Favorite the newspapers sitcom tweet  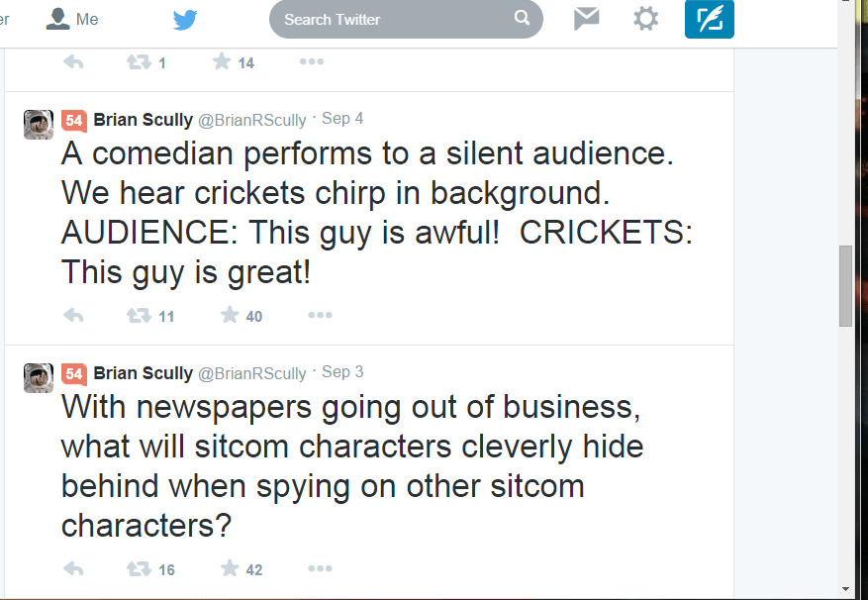(x=230, y=569)
